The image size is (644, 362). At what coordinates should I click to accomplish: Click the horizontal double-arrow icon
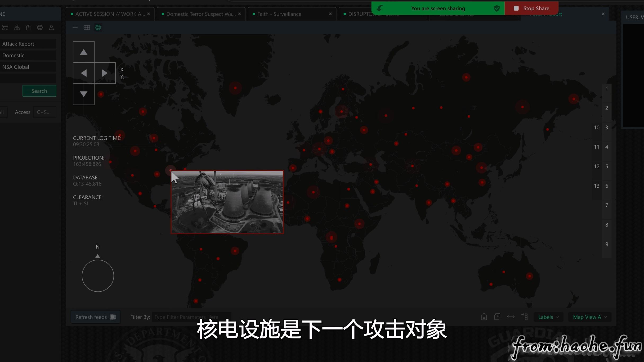coord(511,317)
